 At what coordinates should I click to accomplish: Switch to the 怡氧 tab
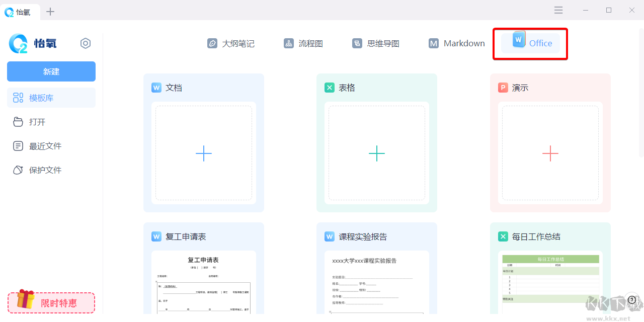click(21, 13)
